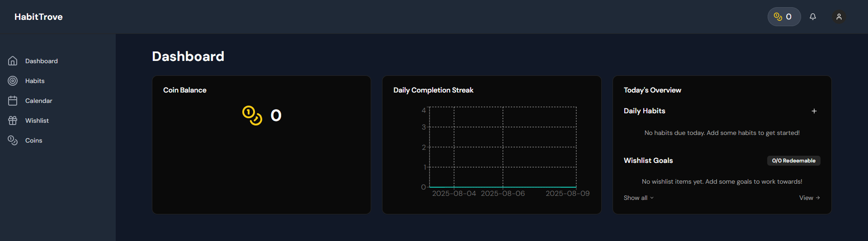The image size is (868, 241).
Task: Click the Wishlist Goals heading
Action: point(648,161)
